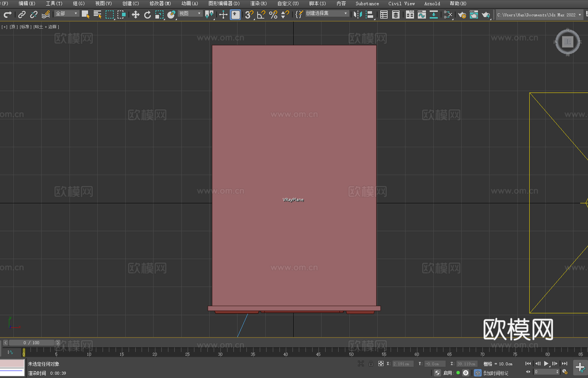Show the Ribbon toggle icon

pos(410,14)
